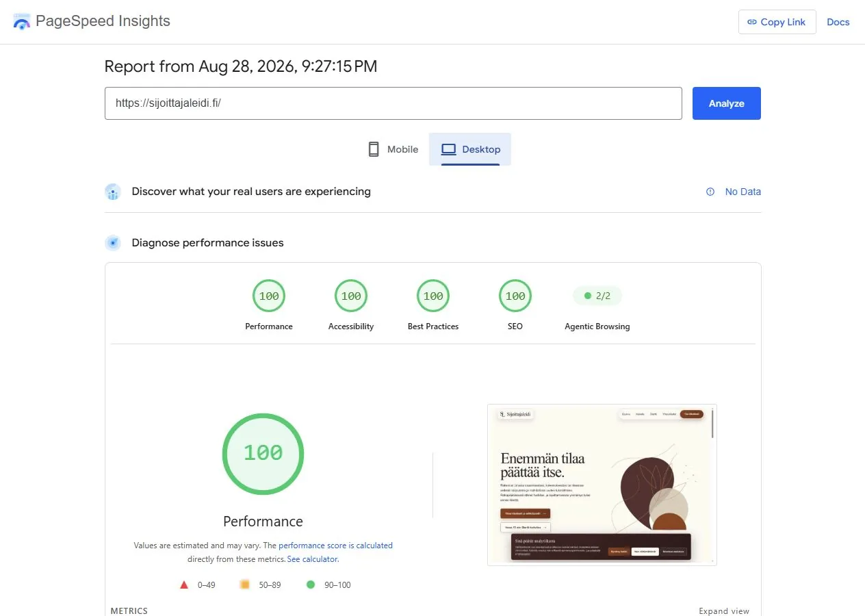
Task: Select the SEO label
Action: pos(515,326)
